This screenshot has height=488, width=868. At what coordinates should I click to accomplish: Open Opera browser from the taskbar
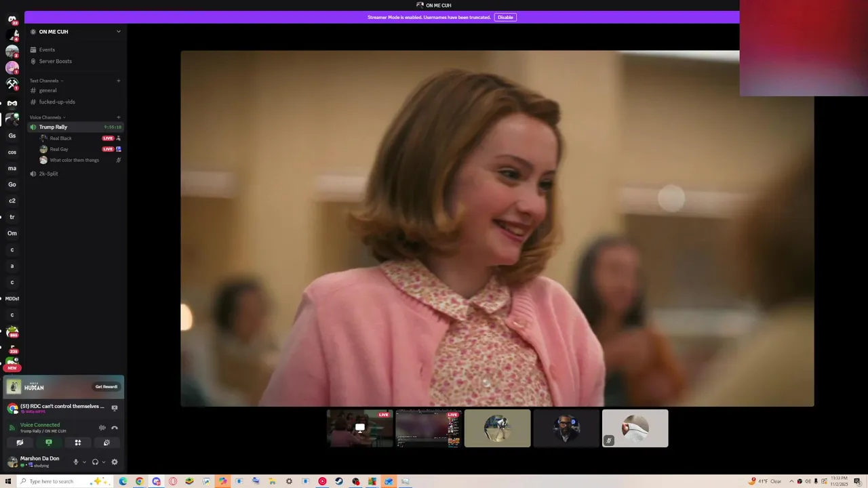pyautogui.click(x=173, y=481)
